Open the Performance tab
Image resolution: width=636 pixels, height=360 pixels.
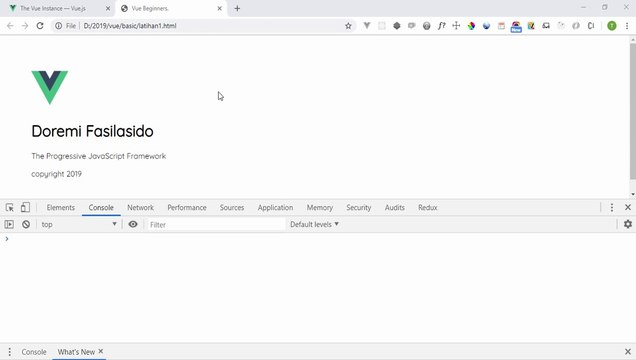coord(187,208)
